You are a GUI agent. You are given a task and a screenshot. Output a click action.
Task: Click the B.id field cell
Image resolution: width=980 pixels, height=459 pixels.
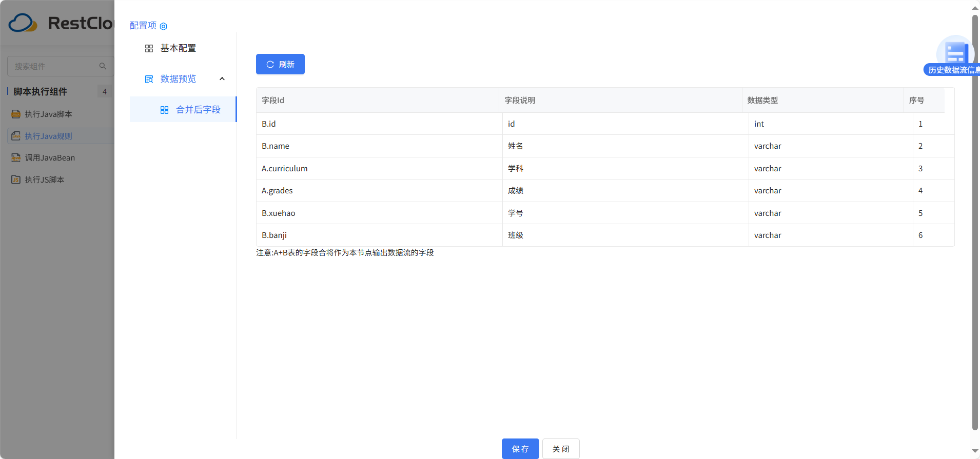tap(379, 124)
